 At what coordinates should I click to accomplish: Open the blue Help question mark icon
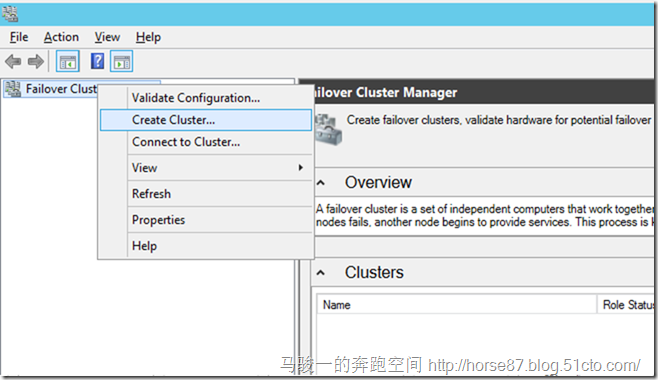[x=97, y=61]
